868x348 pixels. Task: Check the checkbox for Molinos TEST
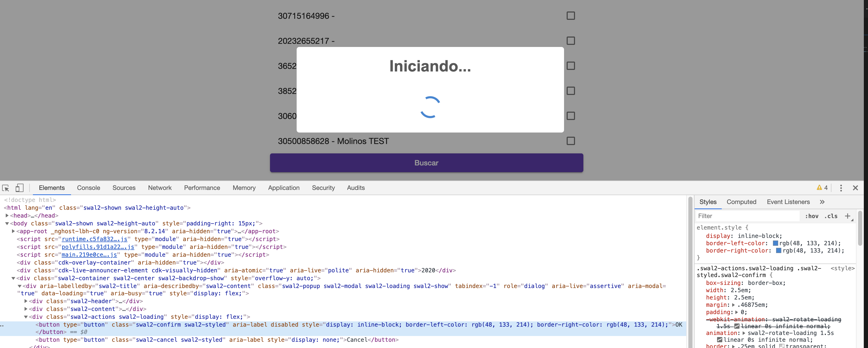click(571, 141)
